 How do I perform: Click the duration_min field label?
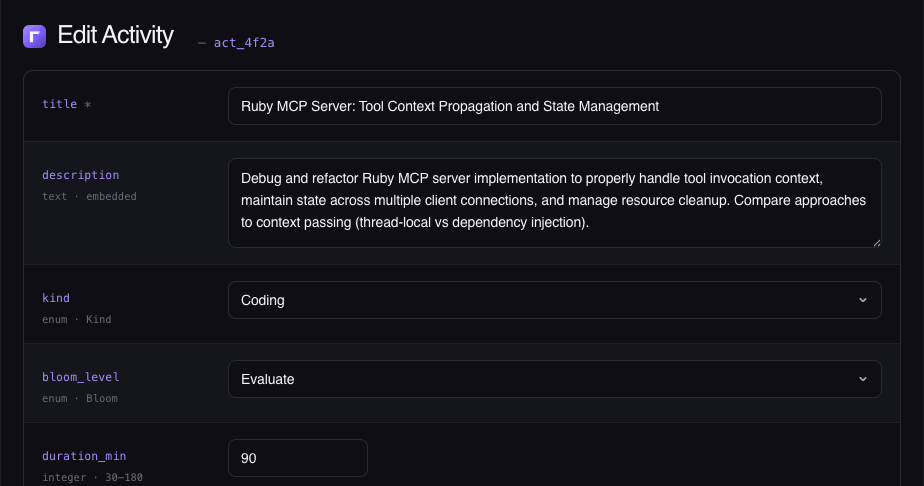[x=84, y=456]
